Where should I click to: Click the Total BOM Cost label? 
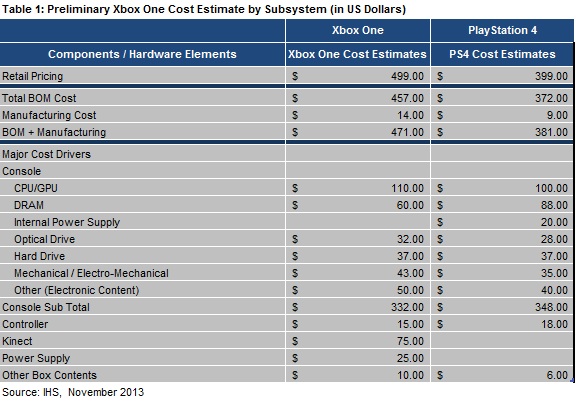(x=39, y=98)
